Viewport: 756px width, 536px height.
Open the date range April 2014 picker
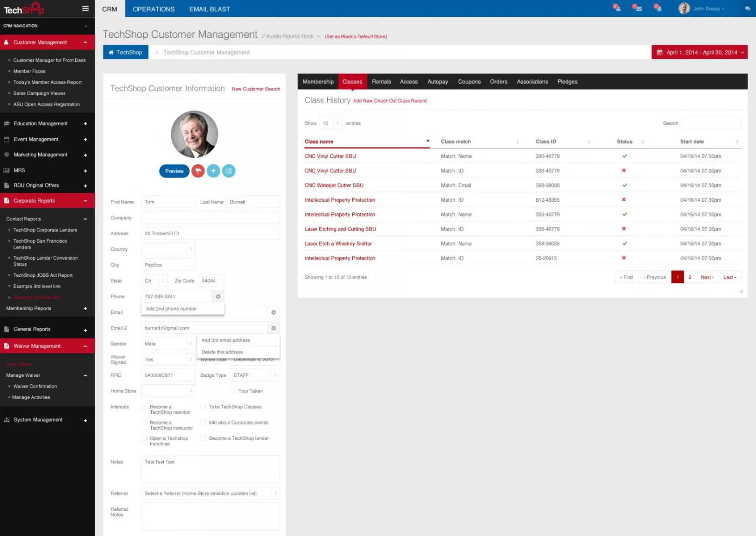coord(700,52)
